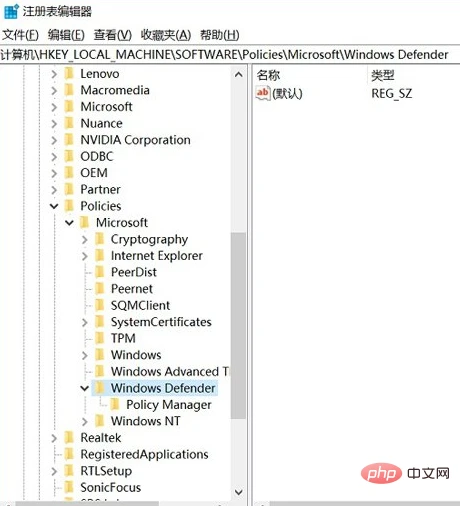This screenshot has height=506, width=460.
Task: Expand the Windows NT key
Action: 85,421
